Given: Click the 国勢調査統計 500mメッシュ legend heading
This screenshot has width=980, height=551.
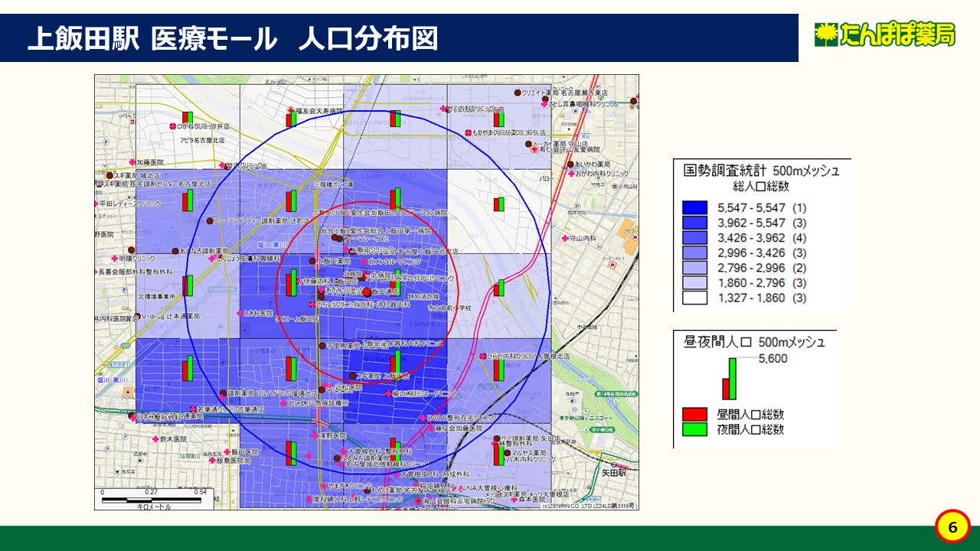Looking at the screenshot, I should tap(761, 171).
